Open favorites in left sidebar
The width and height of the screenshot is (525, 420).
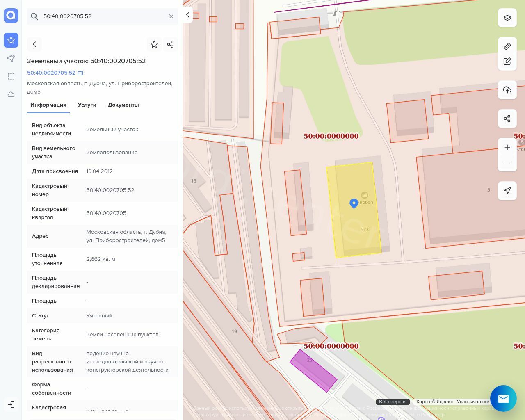point(11,40)
